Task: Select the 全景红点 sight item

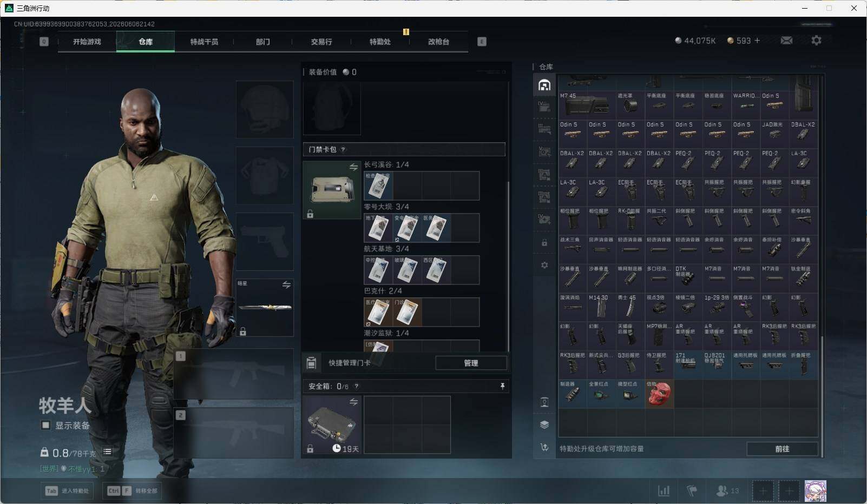Action: click(602, 394)
